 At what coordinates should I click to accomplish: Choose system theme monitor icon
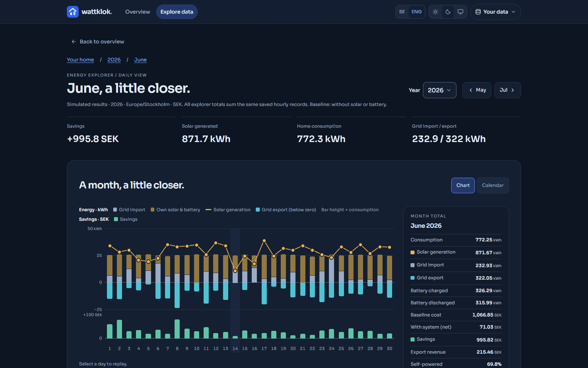click(460, 12)
